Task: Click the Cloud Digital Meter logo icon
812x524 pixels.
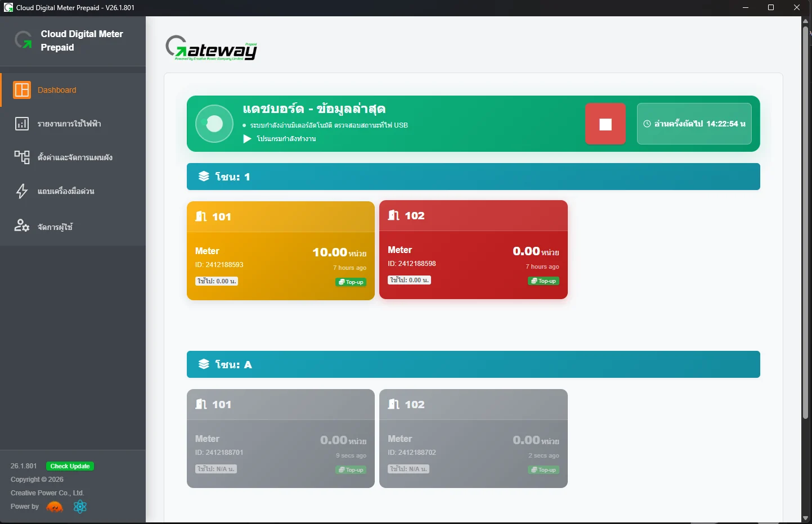Action: pyautogui.click(x=23, y=40)
